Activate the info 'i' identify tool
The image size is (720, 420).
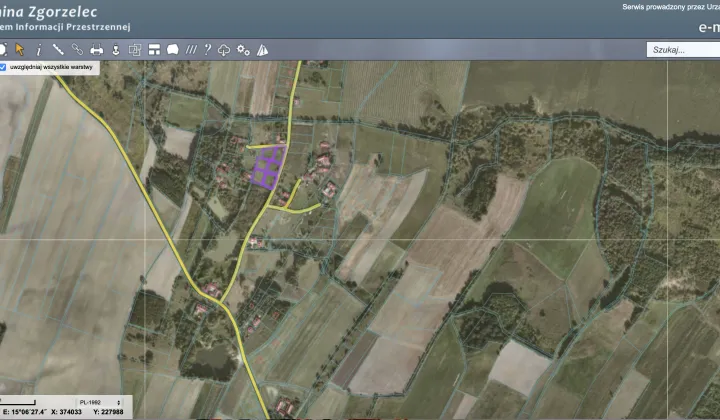point(39,50)
